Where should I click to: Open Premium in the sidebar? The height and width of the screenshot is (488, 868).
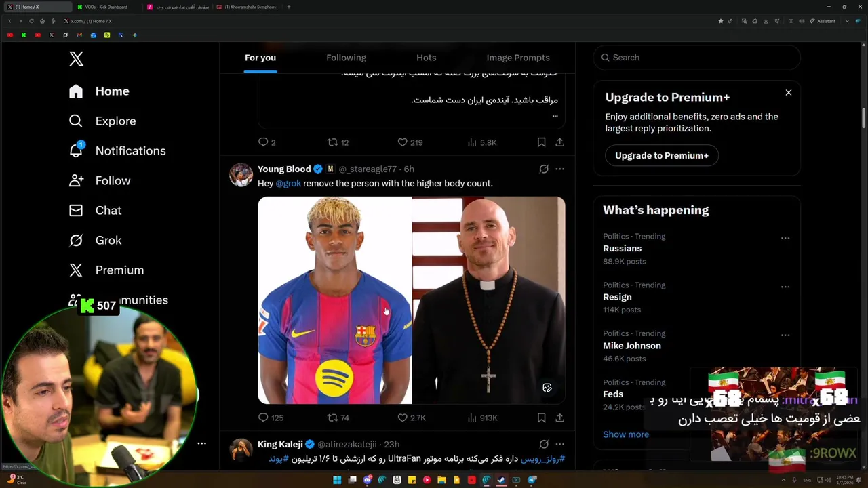[106, 270]
